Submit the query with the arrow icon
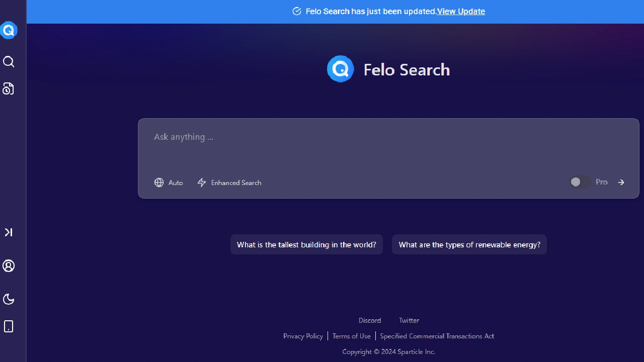Image resolution: width=644 pixels, height=362 pixels. (x=621, y=182)
